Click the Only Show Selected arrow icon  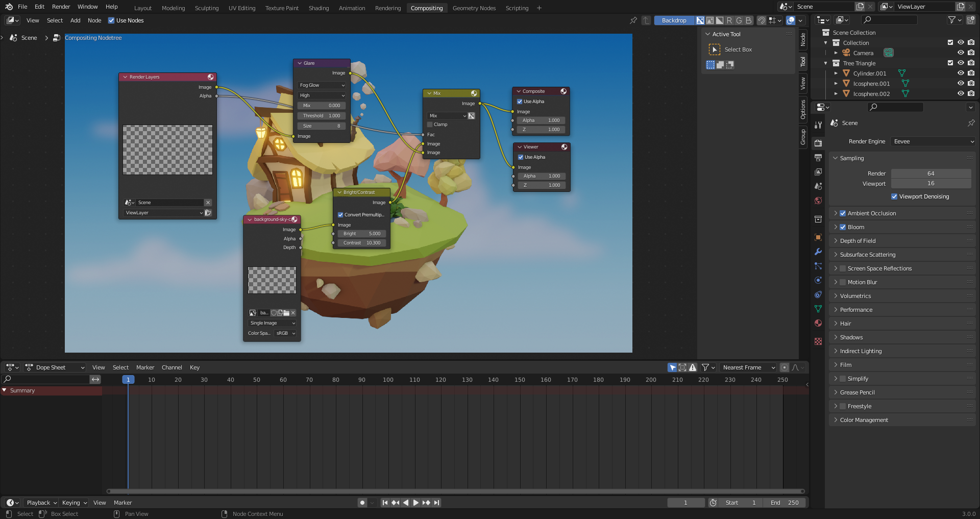[672, 367]
